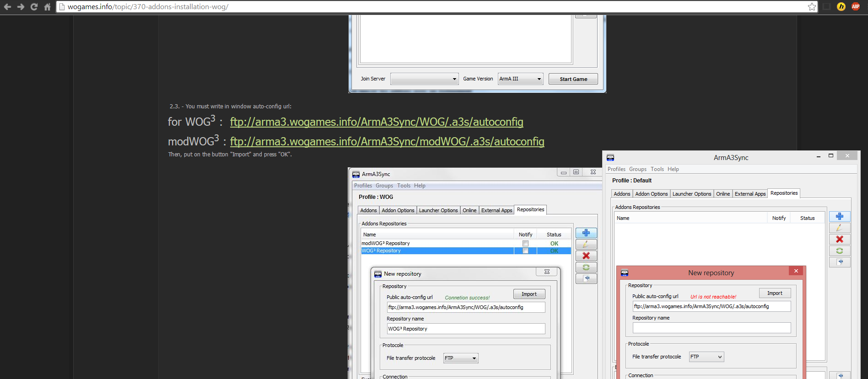Open Adblock Plus extension
868x379 pixels.
855,6
